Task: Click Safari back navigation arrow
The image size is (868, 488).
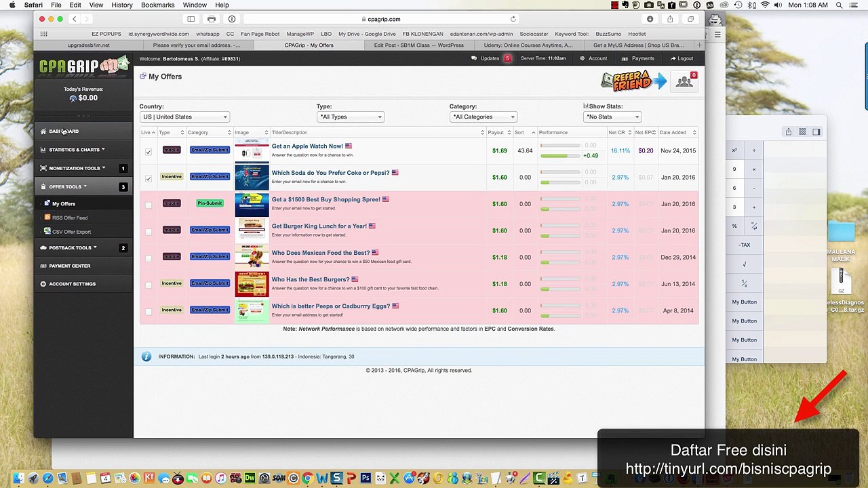Action: tap(75, 19)
